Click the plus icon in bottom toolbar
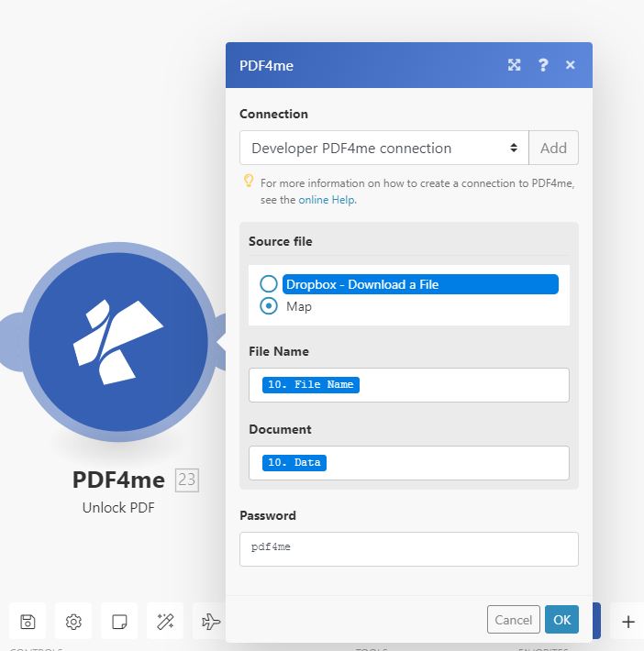The image size is (644, 651). pyautogui.click(x=628, y=622)
